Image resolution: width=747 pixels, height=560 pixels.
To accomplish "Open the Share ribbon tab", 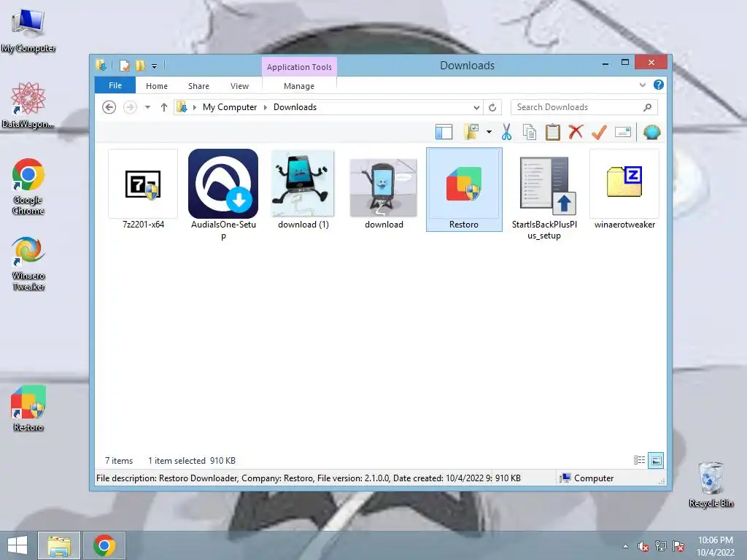I will click(198, 86).
